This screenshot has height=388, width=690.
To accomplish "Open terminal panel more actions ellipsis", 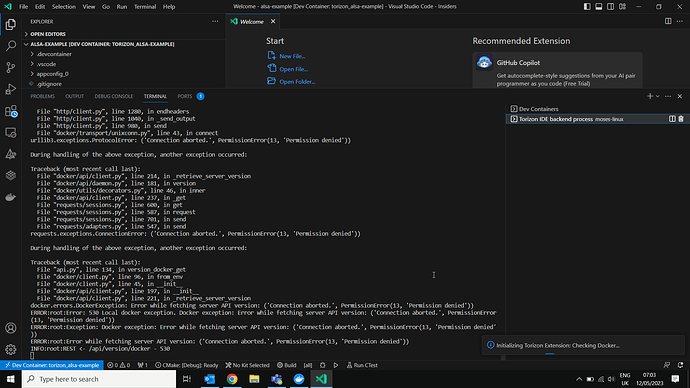I will tap(668, 96).
